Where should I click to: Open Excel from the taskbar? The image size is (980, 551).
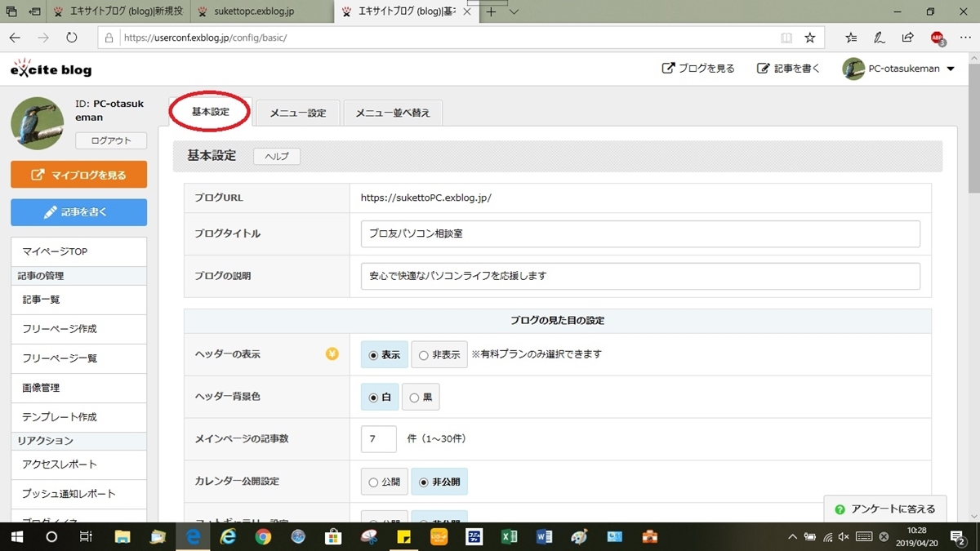(x=509, y=537)
